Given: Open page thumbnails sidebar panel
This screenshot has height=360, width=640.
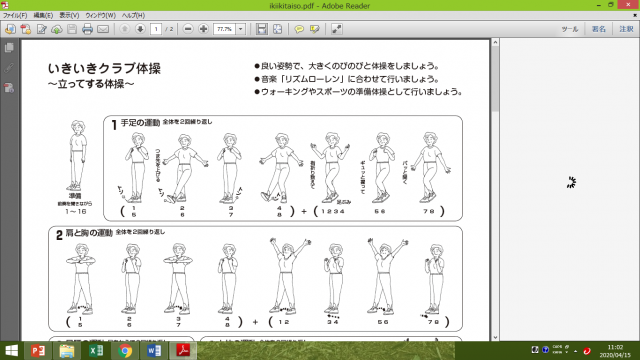Looking at the screenshot, I should (9, 48).
